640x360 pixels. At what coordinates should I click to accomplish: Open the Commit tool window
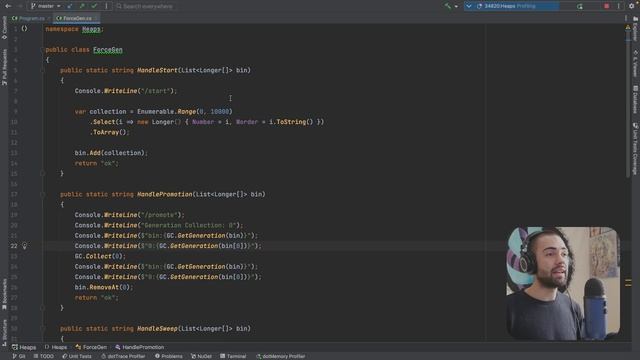[4, 27]
